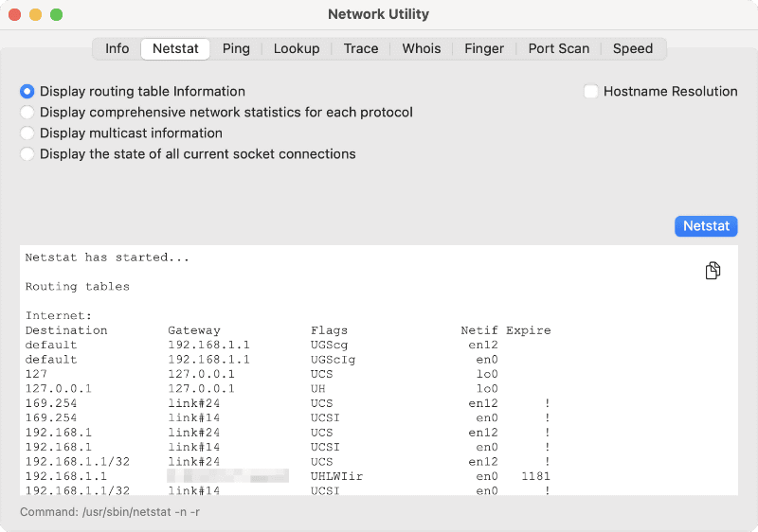The image size is (758, 532).
Task: Zoom the window with the green button
Action: pyautogui.click(x=56, y=15)
